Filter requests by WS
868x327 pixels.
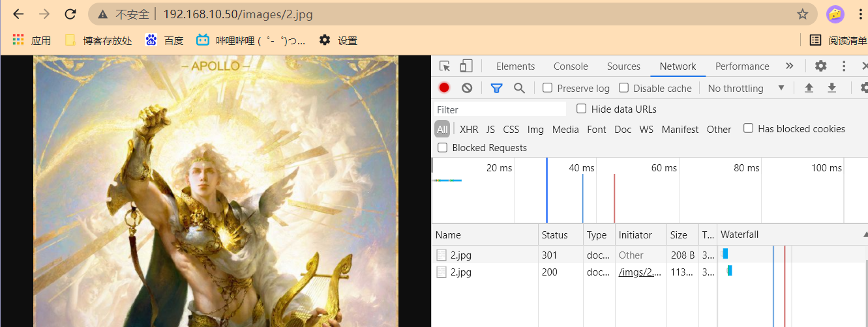(x=646, y=129)
